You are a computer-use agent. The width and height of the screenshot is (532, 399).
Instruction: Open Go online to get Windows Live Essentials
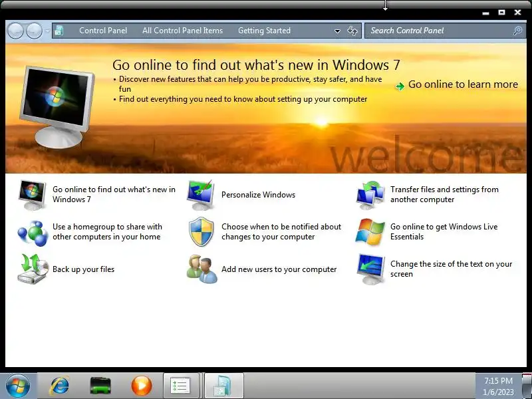444,231
